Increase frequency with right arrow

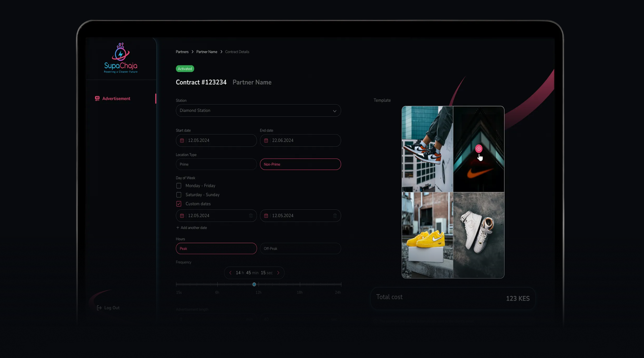pos(278,273)
